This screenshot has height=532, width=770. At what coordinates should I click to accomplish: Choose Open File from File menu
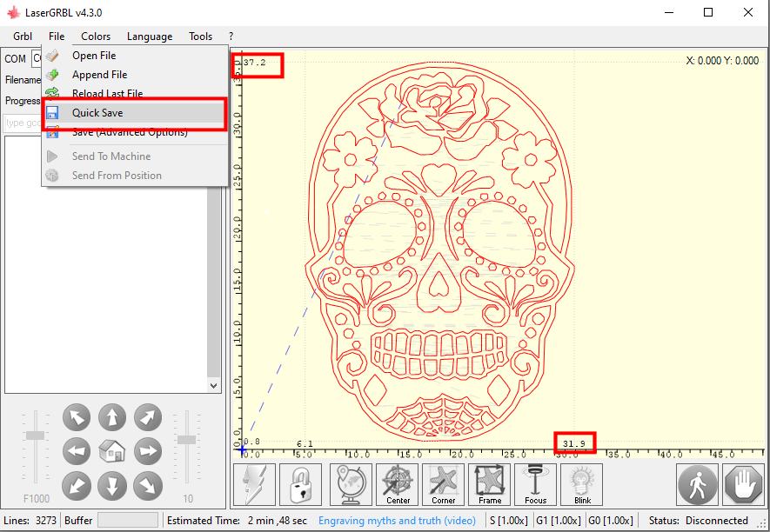[x=135, y=56]
